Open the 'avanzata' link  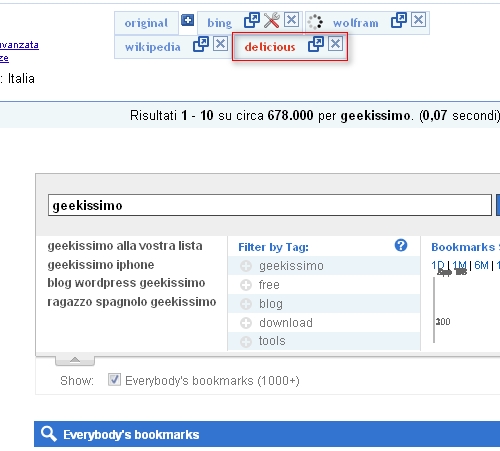click(x=19, y=45)
